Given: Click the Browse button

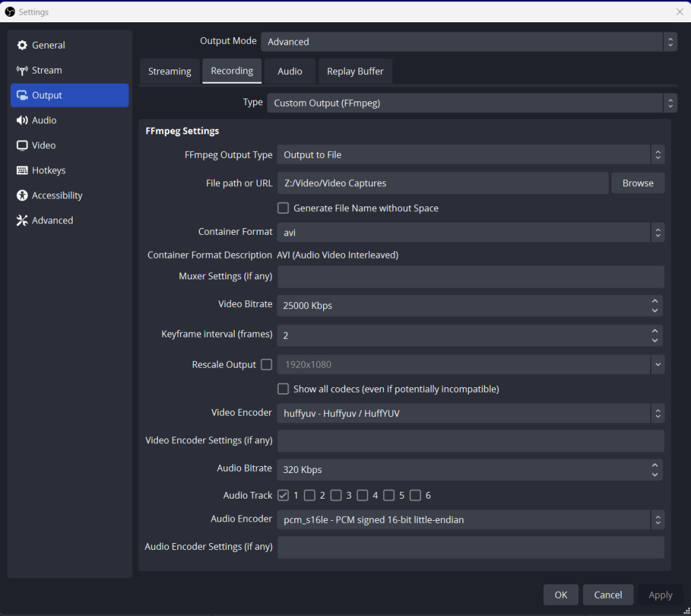Looking at the screenshot, I should (638, 183).
